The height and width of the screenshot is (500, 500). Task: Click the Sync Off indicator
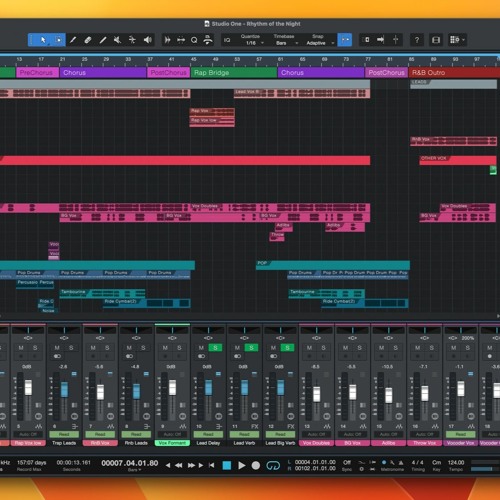point(347,463)
